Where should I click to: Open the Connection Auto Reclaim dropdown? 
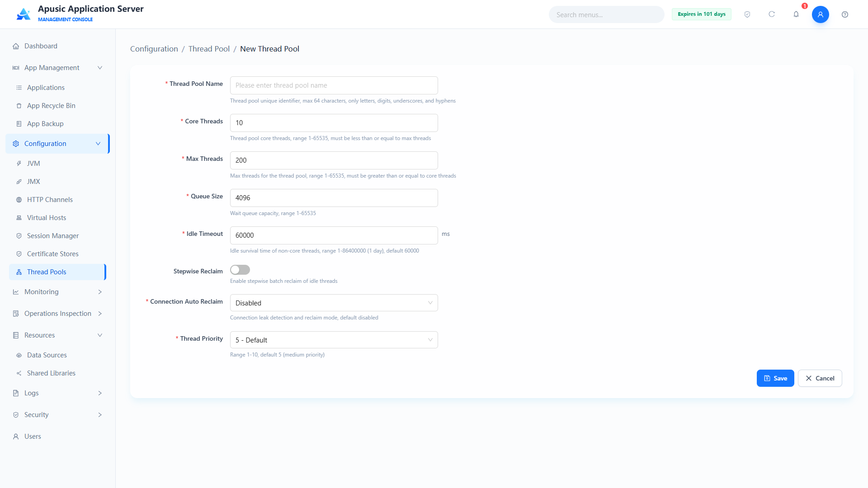point(334,303)
